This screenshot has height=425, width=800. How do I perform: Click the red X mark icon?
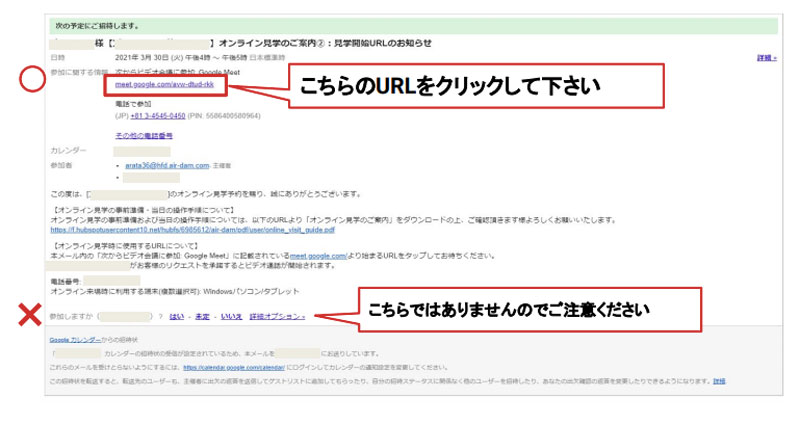click(32, 316)
